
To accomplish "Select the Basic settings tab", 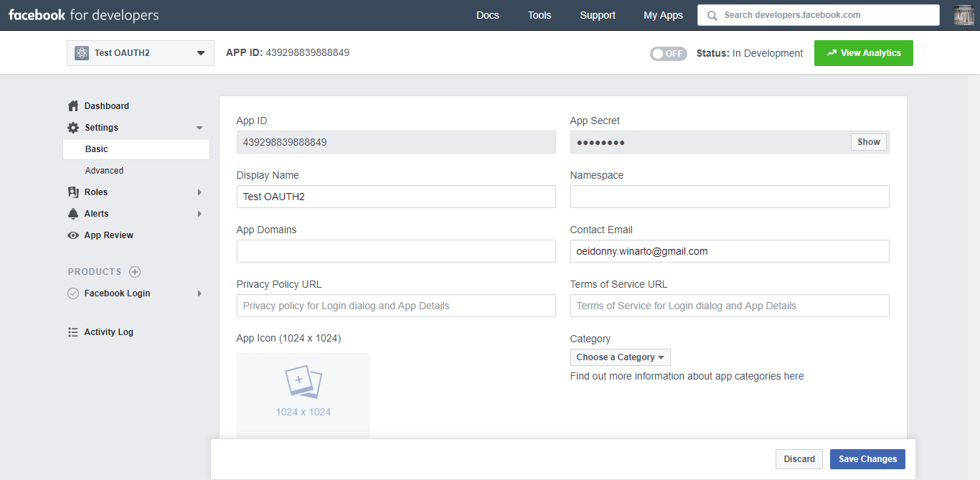I will coord(136,149).
